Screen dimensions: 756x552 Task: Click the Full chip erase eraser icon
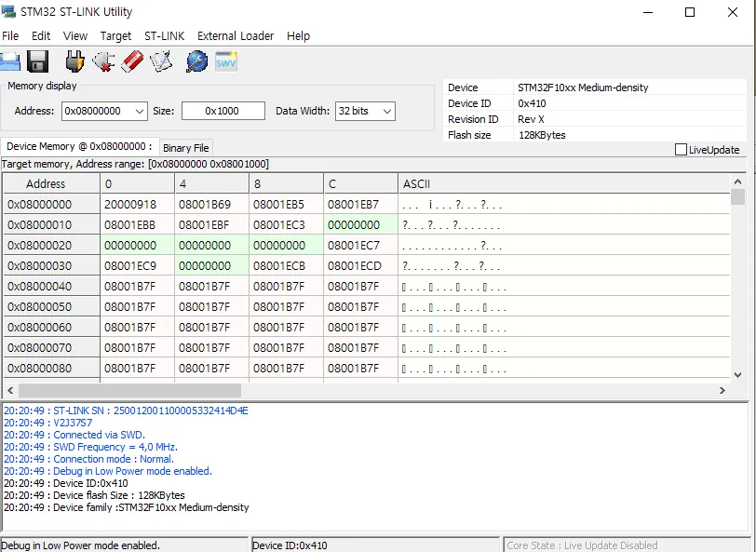pyautogui.click(x=131, y=61)
